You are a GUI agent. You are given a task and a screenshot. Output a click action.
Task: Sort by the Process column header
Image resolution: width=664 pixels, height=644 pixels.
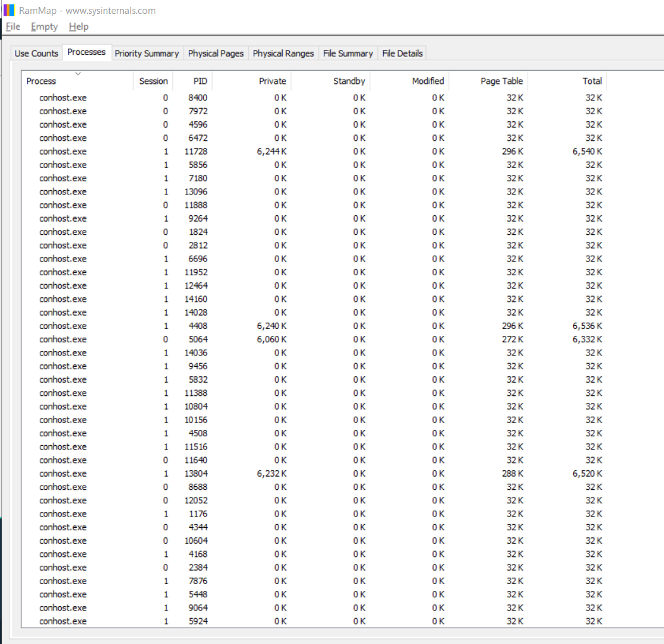(x=78, y=81)
